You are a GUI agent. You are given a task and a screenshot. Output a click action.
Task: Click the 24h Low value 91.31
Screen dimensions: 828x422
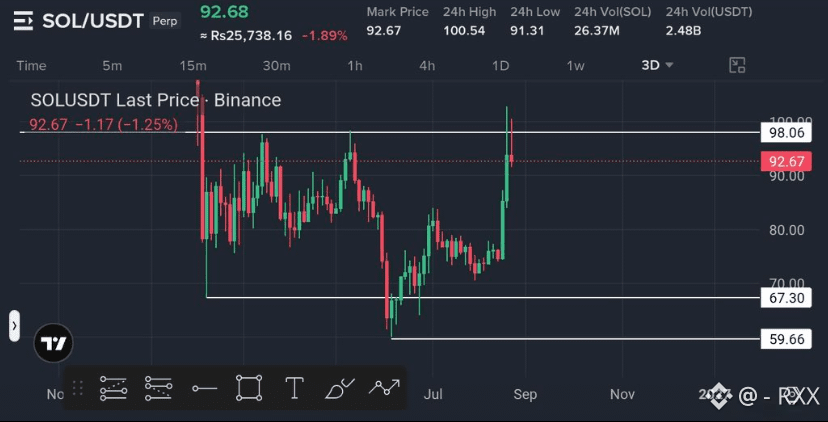coord(527,31)
